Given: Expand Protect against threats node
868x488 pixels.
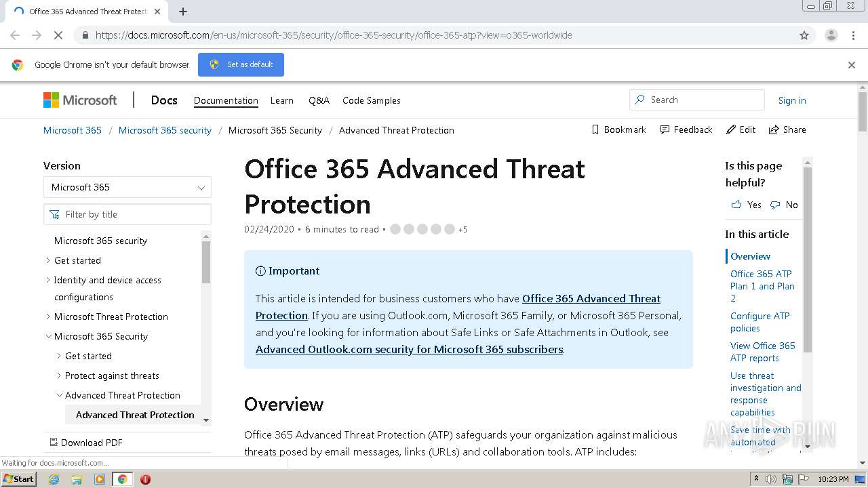Looking at the screenshot, I should point(59,375).
